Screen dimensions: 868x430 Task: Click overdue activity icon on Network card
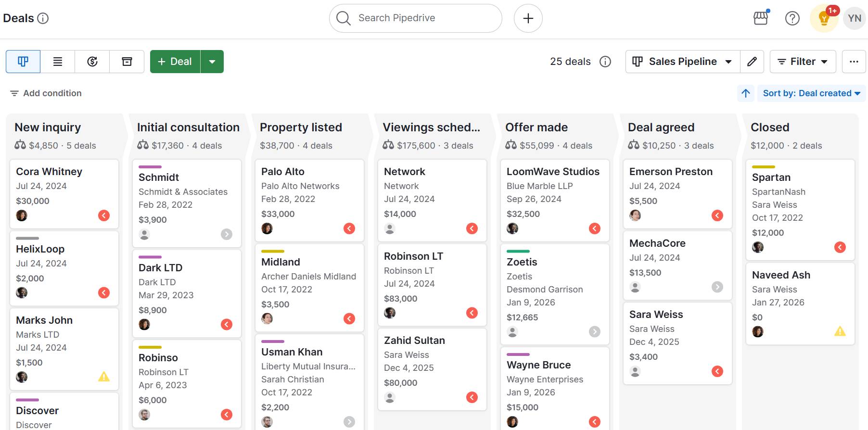pos(472,228)
